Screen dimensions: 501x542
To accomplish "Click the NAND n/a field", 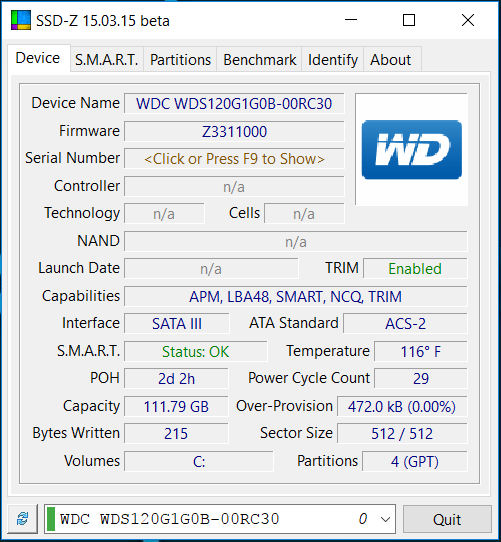I will coord(296,242).
